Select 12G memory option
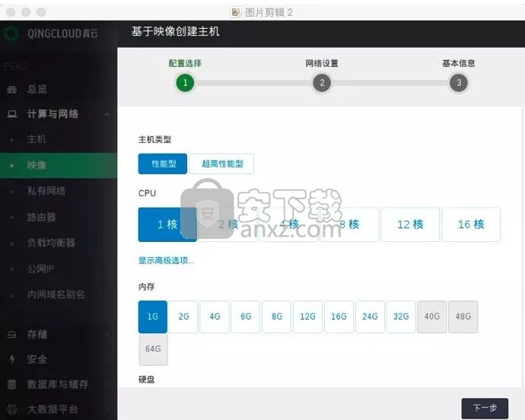This screenshot has width=525, height=420. 307,317
